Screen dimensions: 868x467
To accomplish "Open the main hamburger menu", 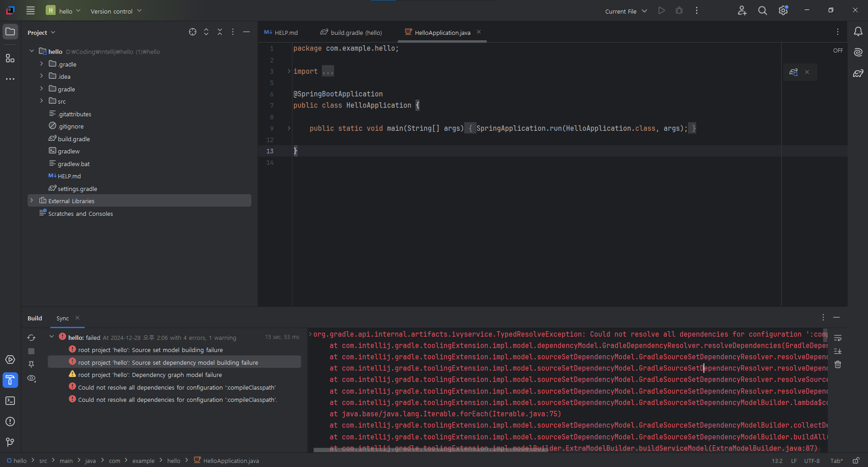I will tap(30, 10).
